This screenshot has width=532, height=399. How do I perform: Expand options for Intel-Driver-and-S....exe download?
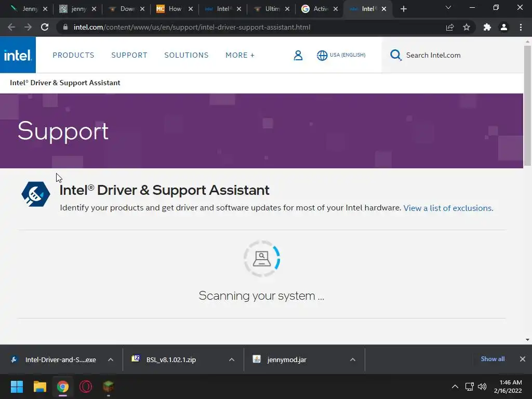point(111,360)
